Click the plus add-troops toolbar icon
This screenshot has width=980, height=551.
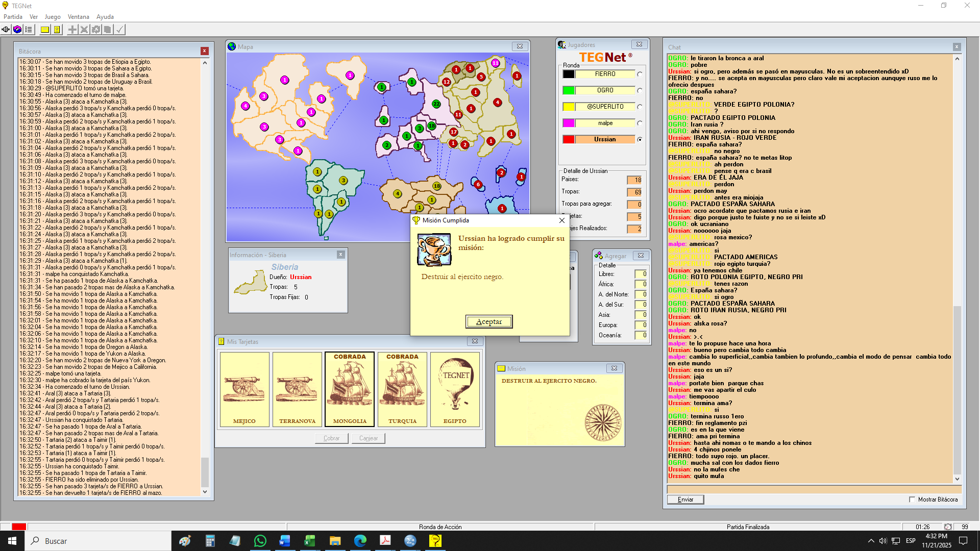tap(72, 30)
